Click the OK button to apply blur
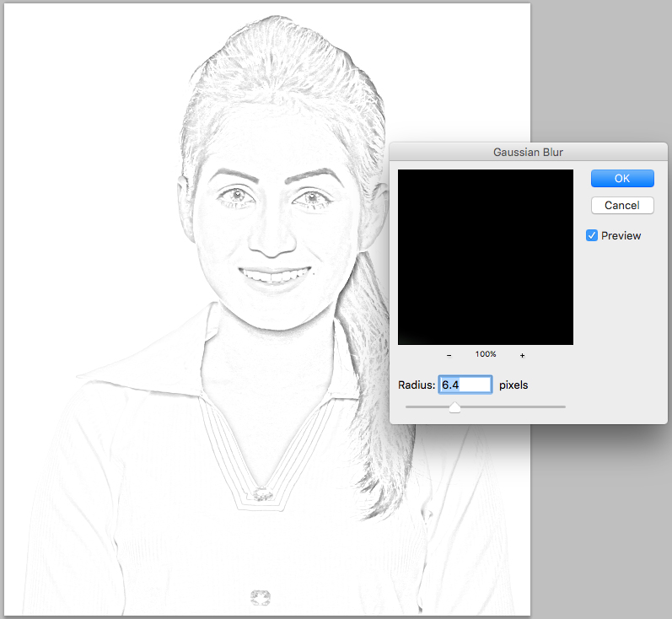 (622, 178)
